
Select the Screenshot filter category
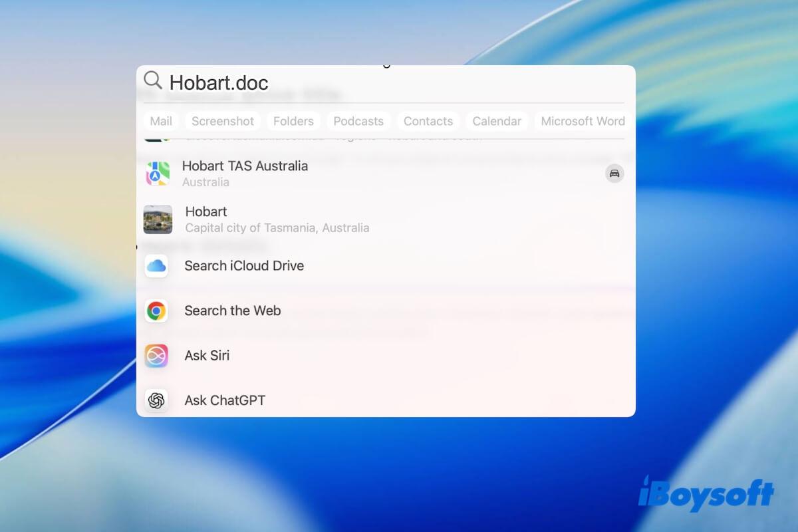point(222,121)
